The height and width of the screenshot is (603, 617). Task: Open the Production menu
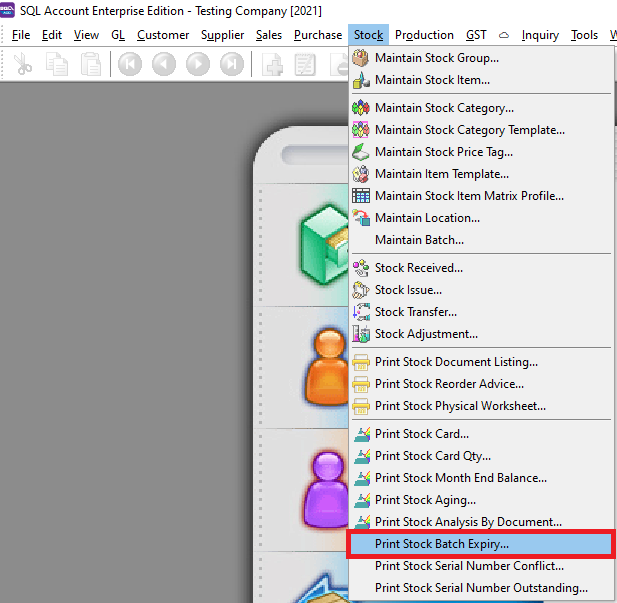(x=424, y=35)
